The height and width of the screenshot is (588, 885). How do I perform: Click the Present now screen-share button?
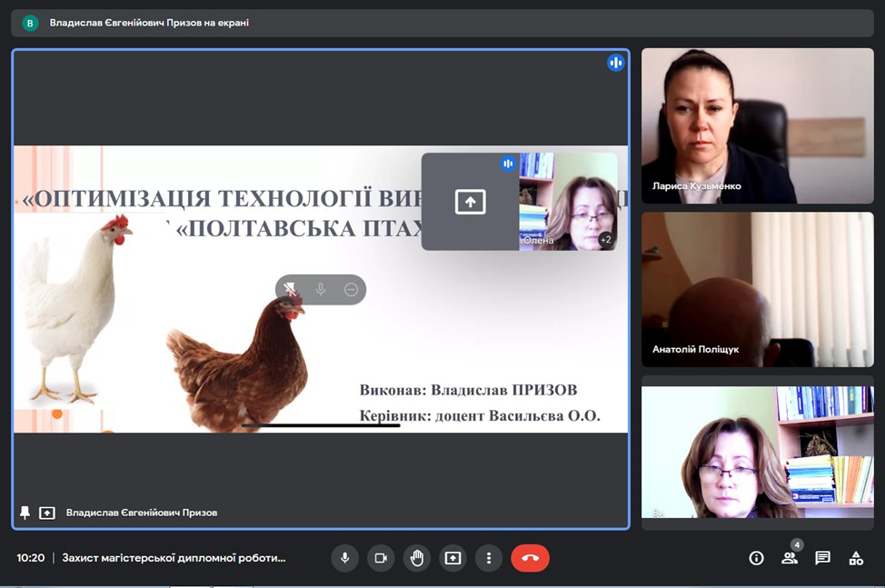[452, 558]
